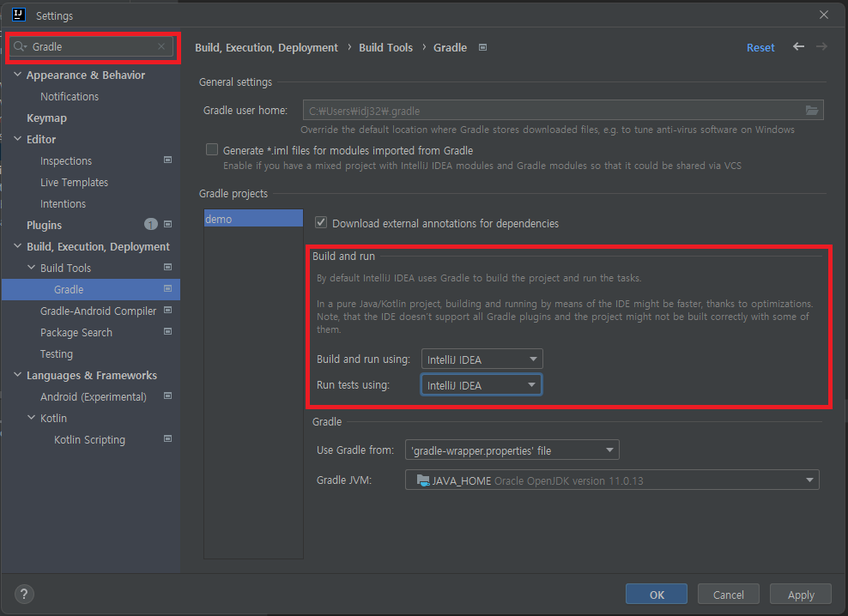Select demo in Gradle projects list
This screenshot has width=848, height=616.
tap(253, 219)
